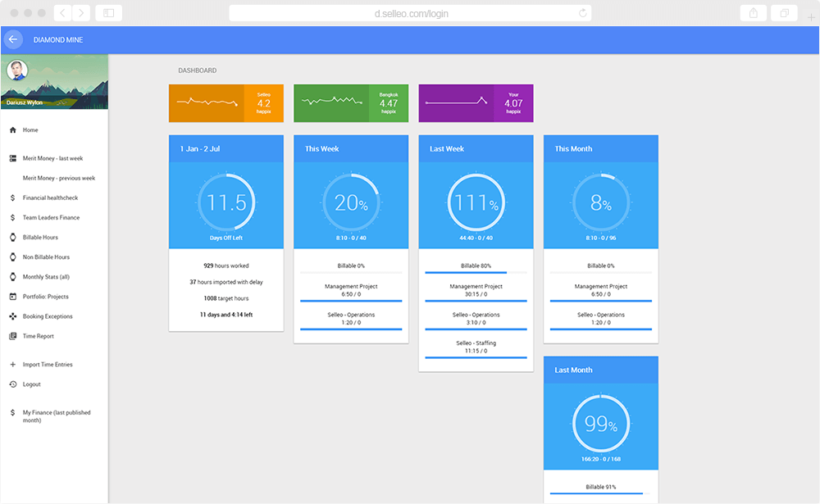
Task: Click the page reload icon in the address bar
Action: [x=582, y=13]
